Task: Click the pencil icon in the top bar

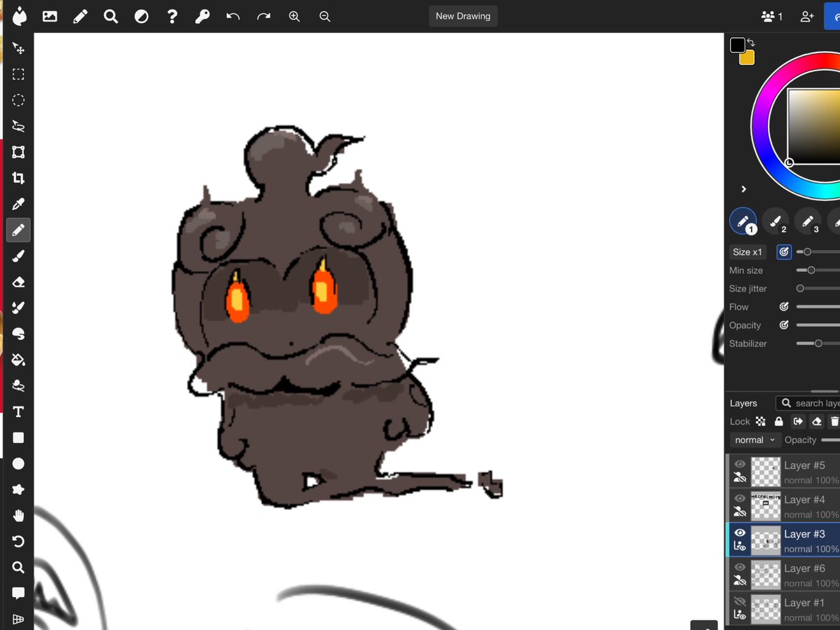Action: coord(81,16)
